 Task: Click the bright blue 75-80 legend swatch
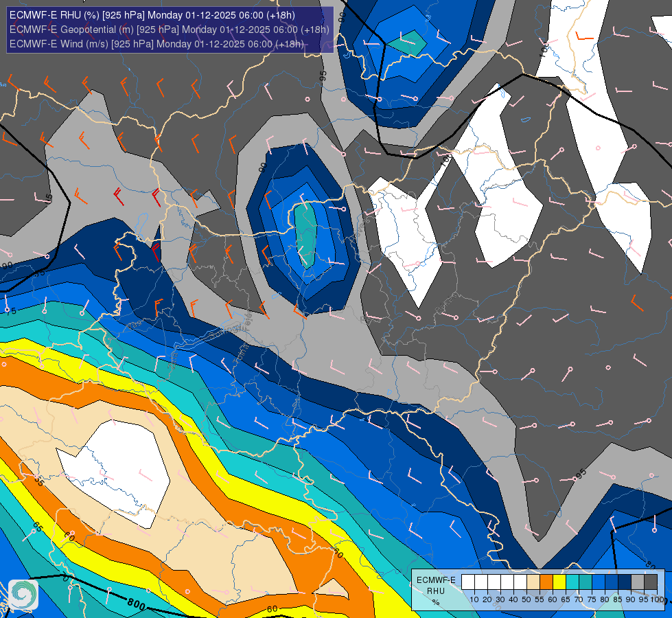[x=599, y=582]
